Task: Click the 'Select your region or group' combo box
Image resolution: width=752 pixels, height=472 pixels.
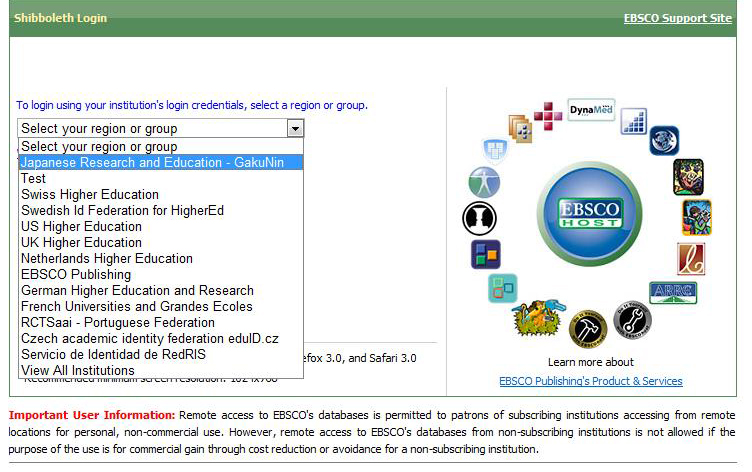Action: click(161, 129)
